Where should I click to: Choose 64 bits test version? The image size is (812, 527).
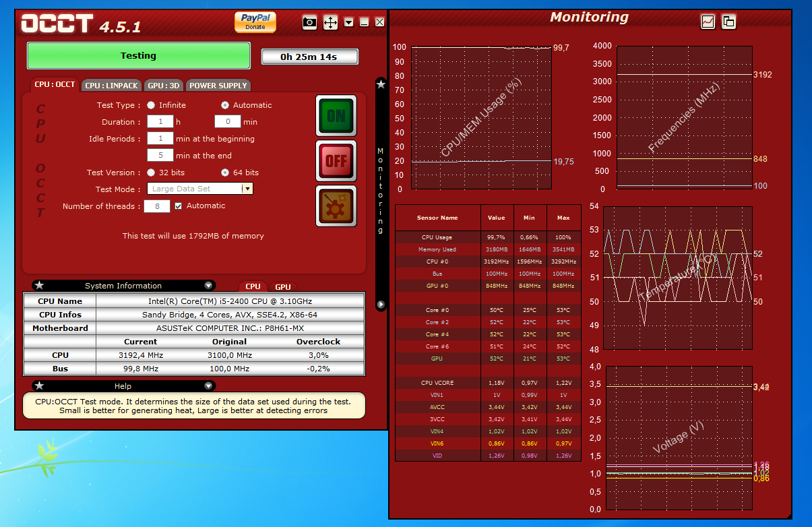[x=225, y=173]
